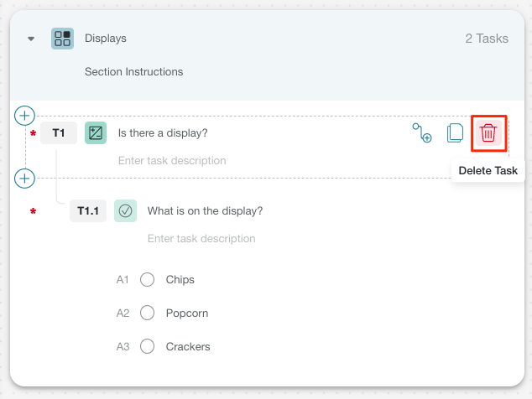
Task: Delete task T1 with trash icon
Action: [488, 133]
